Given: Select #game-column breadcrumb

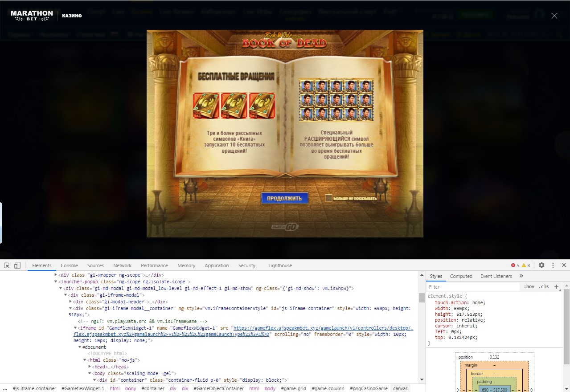Looking at the screenshot, I should [328, 388].
